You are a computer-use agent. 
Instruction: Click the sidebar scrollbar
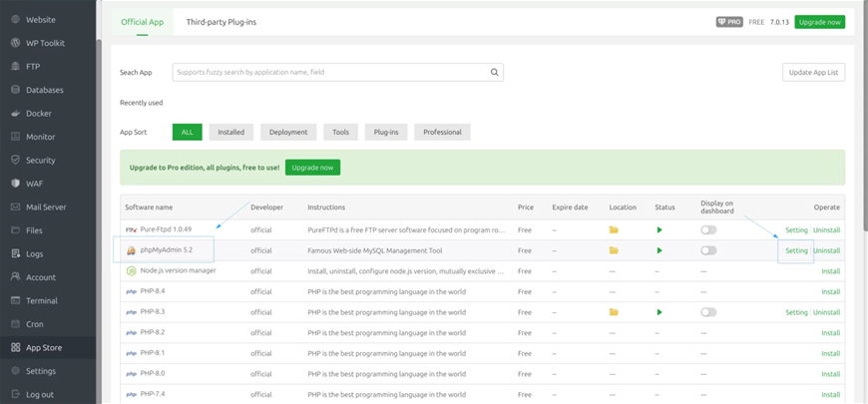coord(99,221)
